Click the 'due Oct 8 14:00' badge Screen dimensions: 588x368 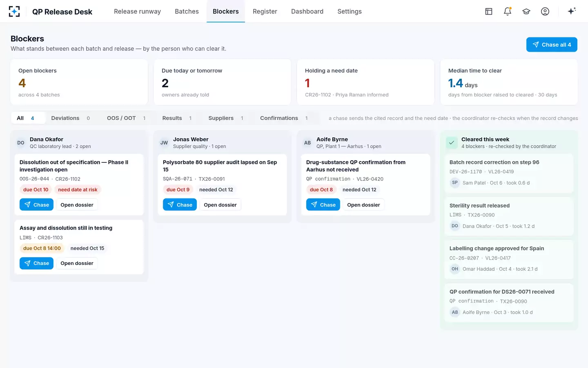[x=42, y=248]
